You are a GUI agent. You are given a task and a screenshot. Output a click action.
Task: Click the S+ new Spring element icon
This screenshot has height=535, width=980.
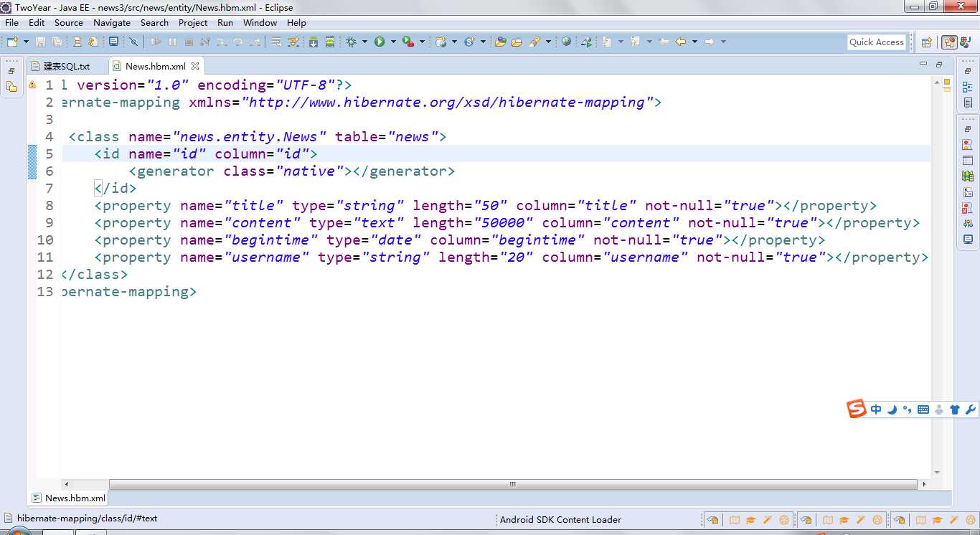pos(470,42)
